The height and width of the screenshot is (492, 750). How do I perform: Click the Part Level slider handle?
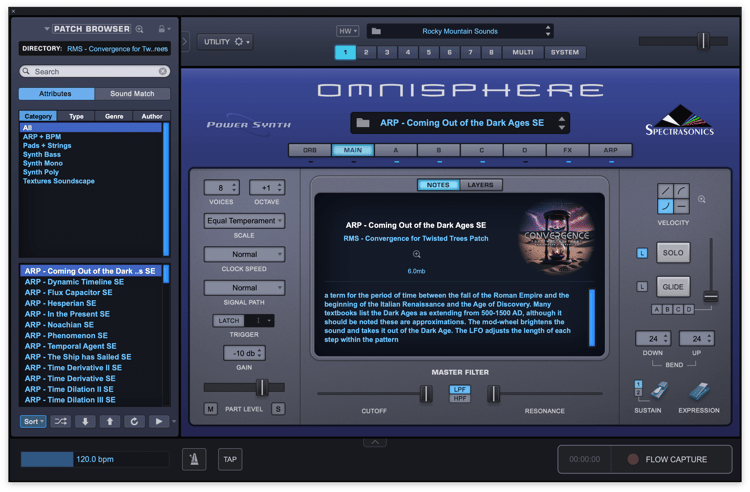262,387
